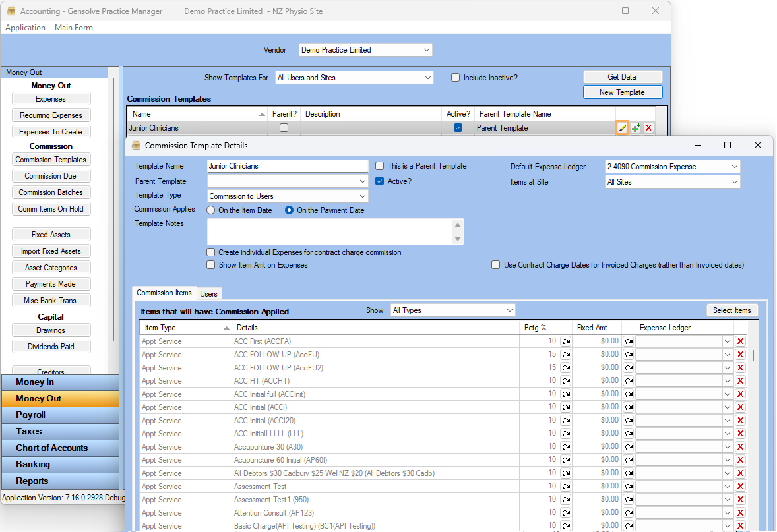The image size is (777, 532).
Task: Expand the Default Expense Ledger dropdown
Action: click(734, 167)
